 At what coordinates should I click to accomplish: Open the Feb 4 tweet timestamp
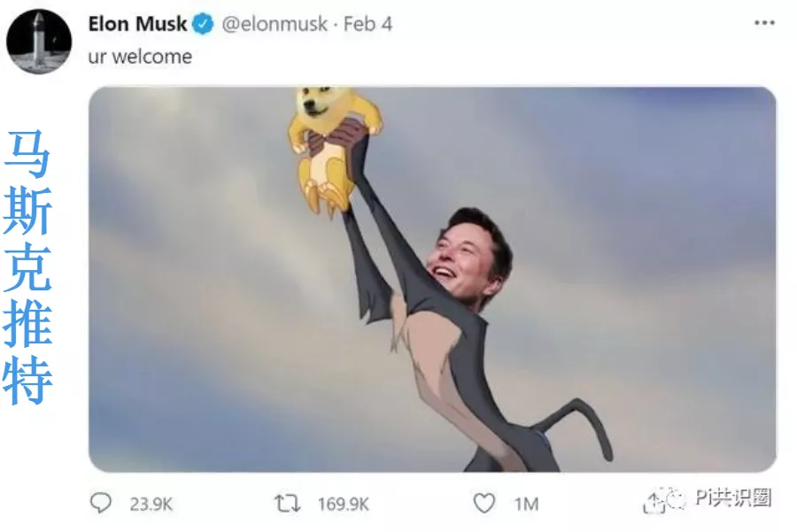[x=368, y=24]
